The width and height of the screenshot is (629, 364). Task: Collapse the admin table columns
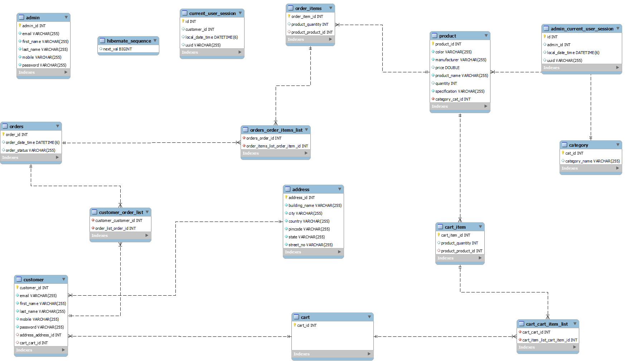(x=66, y=17)
